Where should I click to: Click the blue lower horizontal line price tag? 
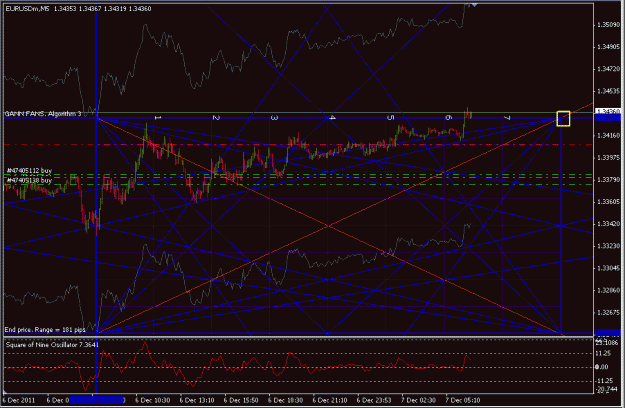click(x=608, y=333)
